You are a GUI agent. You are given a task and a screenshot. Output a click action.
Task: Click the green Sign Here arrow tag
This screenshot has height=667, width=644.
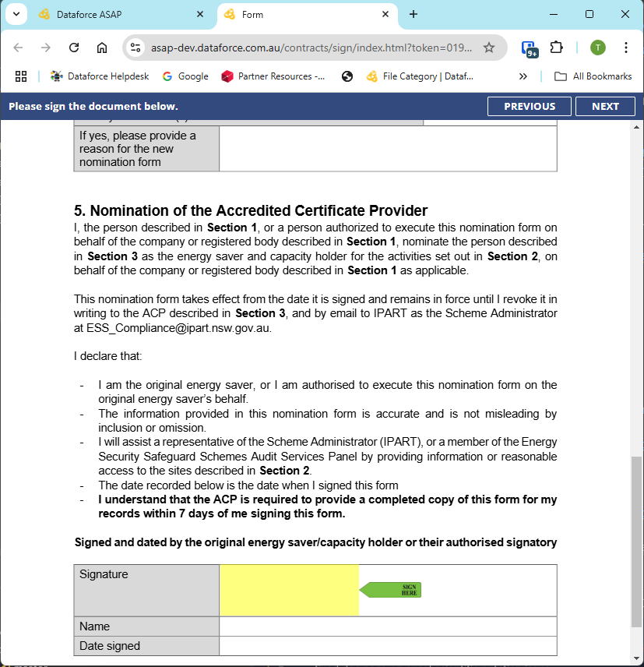click(391, 590)
